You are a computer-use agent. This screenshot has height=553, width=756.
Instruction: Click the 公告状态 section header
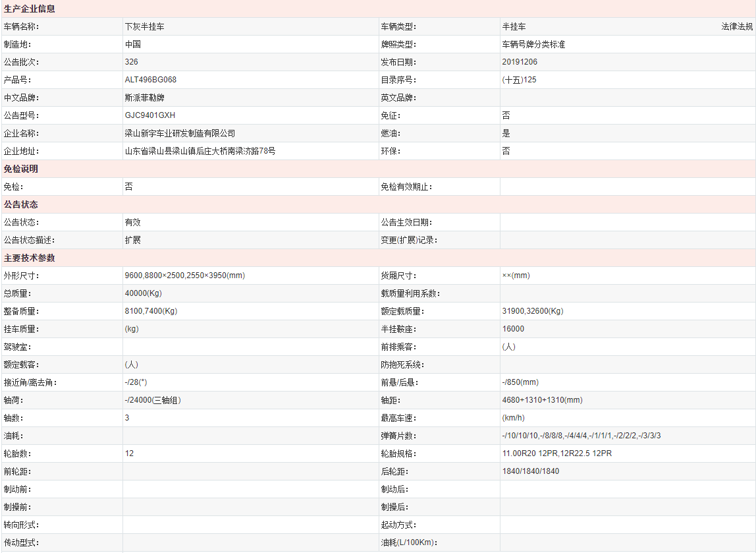[x=21, y=205]
